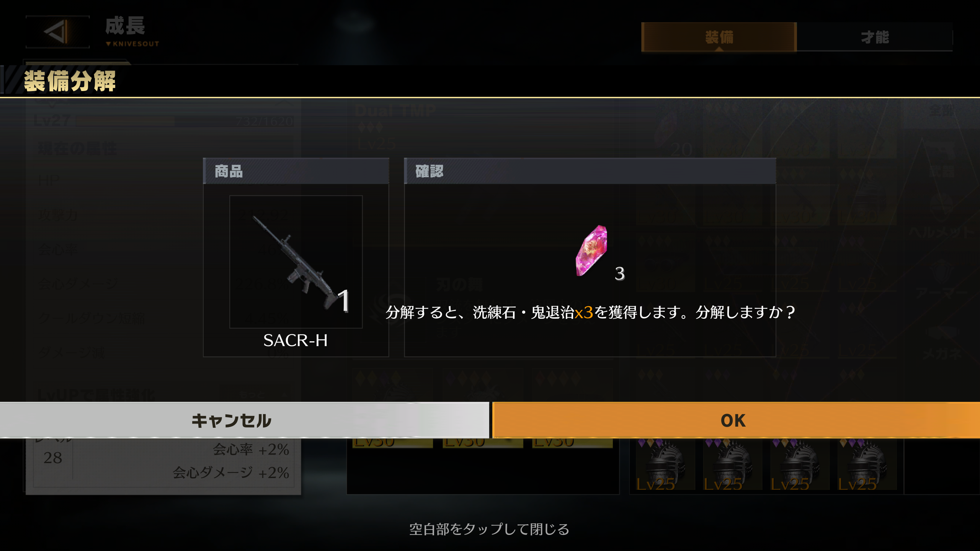980x551 pixels.
Task: Click the キャンセル button
Action: coord(244,420)
